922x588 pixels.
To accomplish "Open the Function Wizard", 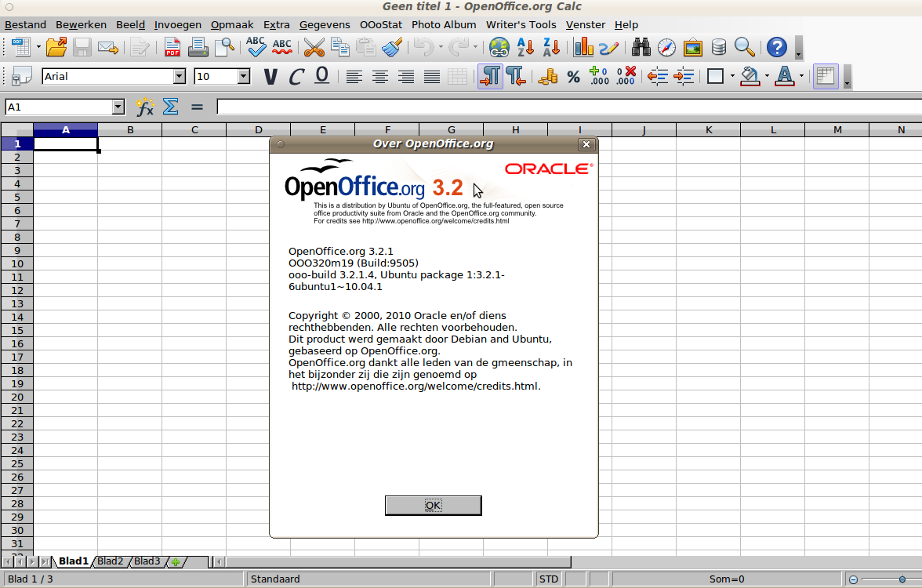I will 145,107.
